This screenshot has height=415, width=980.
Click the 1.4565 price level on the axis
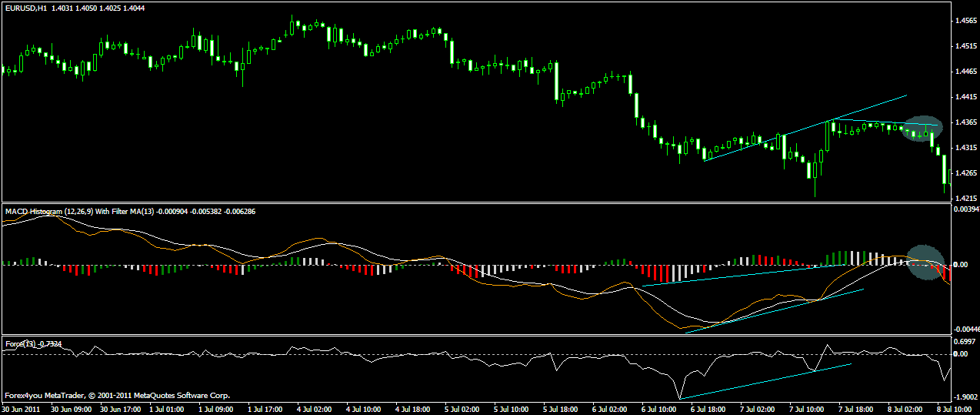click(965, 21)
